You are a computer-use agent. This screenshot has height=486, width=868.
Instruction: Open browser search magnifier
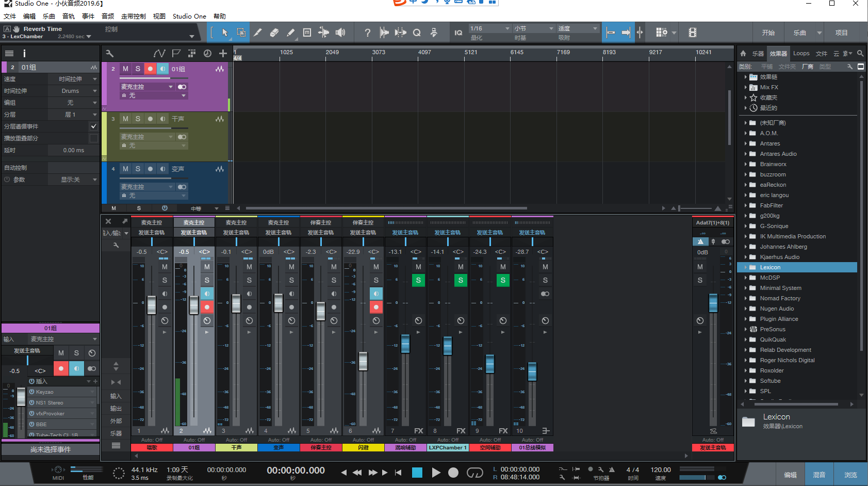click(860, 53)
